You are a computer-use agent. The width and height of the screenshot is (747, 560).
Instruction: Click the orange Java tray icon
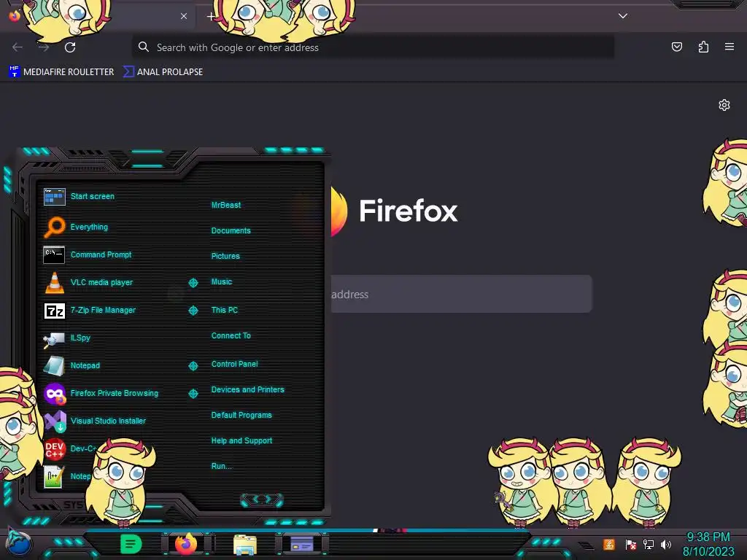[x=609, y=544]
